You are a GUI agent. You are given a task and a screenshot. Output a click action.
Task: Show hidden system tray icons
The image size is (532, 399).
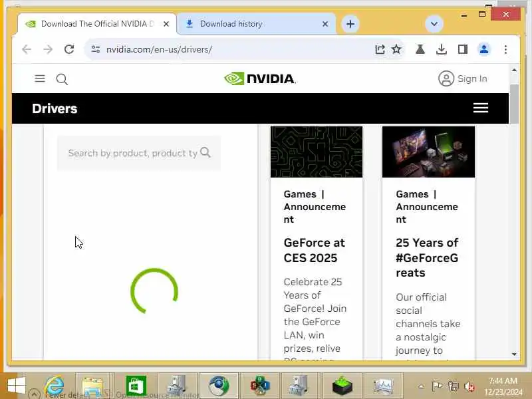[421, 386]
